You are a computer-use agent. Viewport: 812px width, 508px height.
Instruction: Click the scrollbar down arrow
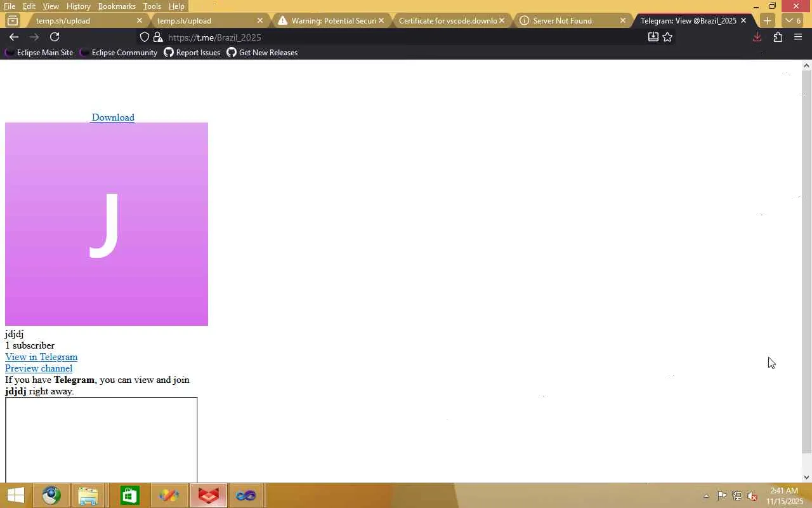[807, 478]
